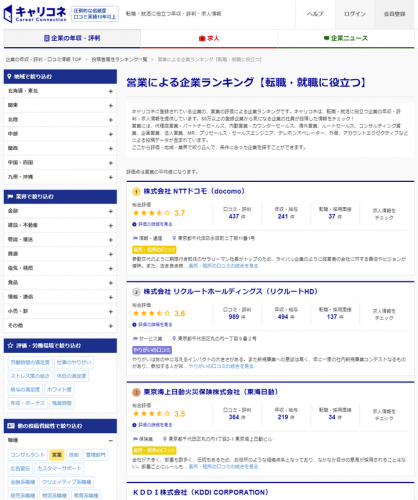Click the ID card icon in 他の投稿者属性 header
418x500 pixels.
click(x=11, y=426)
